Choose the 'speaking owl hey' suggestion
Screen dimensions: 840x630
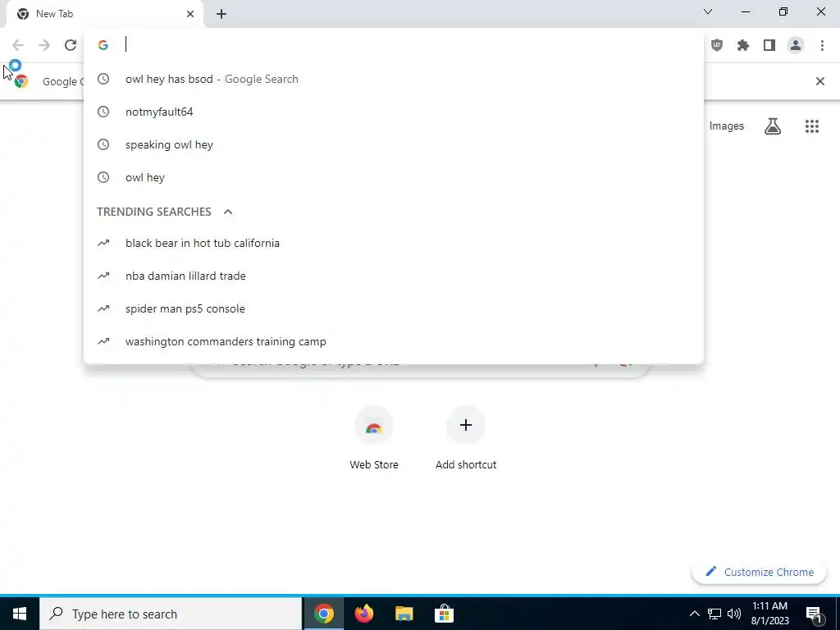(x=394, y=144)
